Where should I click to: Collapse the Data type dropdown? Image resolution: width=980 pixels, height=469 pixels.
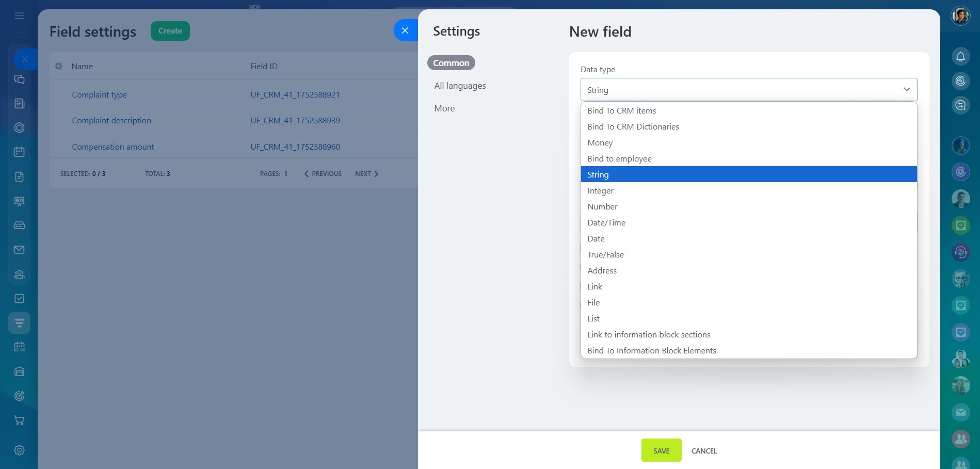[x=906, y=90]
